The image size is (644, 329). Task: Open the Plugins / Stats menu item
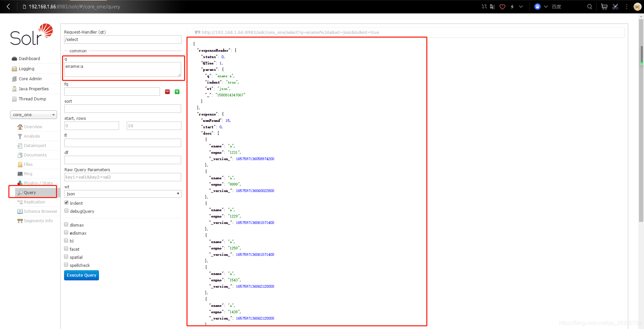click(x=38, y=183)
